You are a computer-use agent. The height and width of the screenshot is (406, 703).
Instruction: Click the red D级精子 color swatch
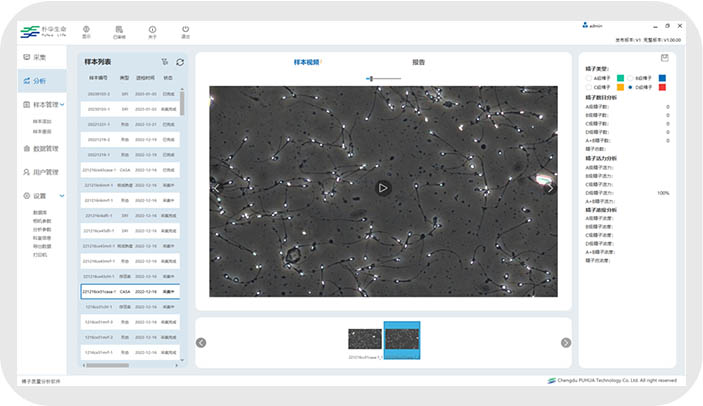point(661,88)
